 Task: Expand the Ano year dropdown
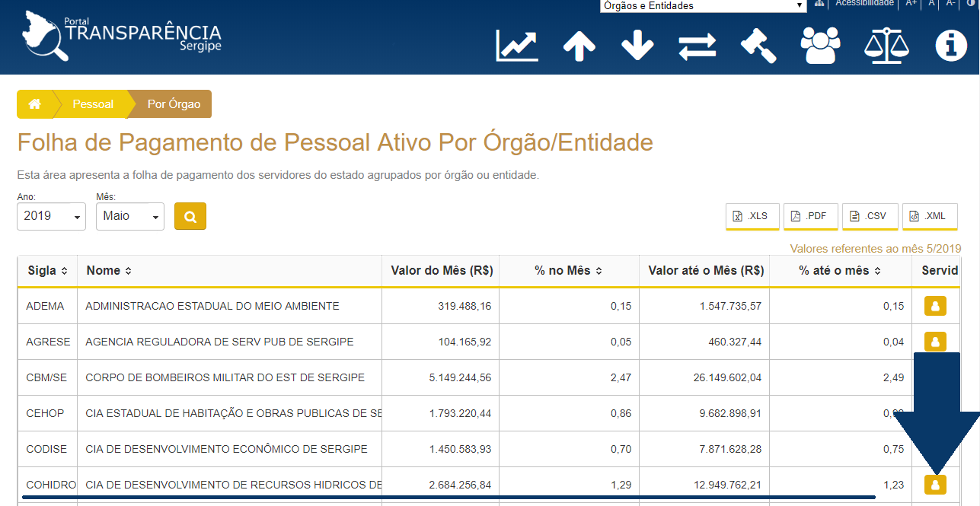pyautogui.click(x=51, y=217)
